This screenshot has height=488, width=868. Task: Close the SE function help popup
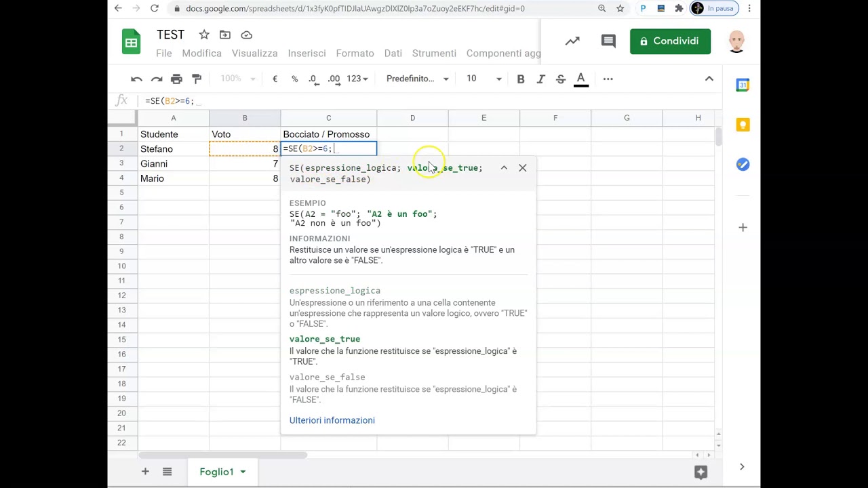coord(523,168)
